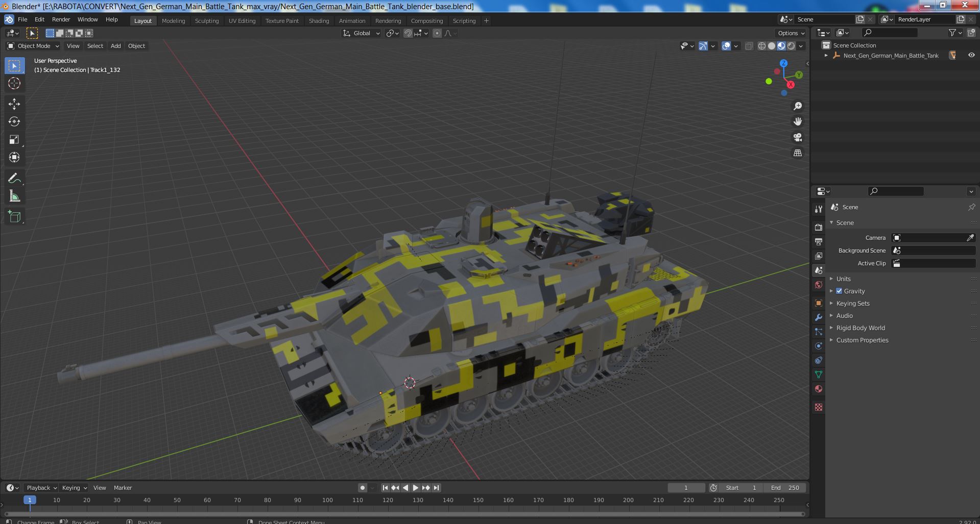Viewport: 980px width, 524px height.
Task: Play the animation forward
Action: tap(416, 488)
